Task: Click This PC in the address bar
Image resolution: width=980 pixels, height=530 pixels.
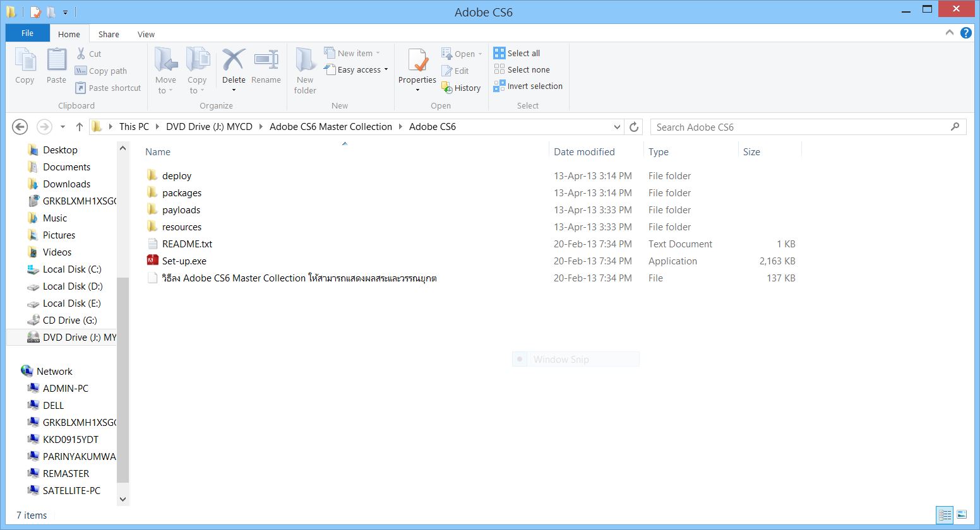Action: coord(134,127)
